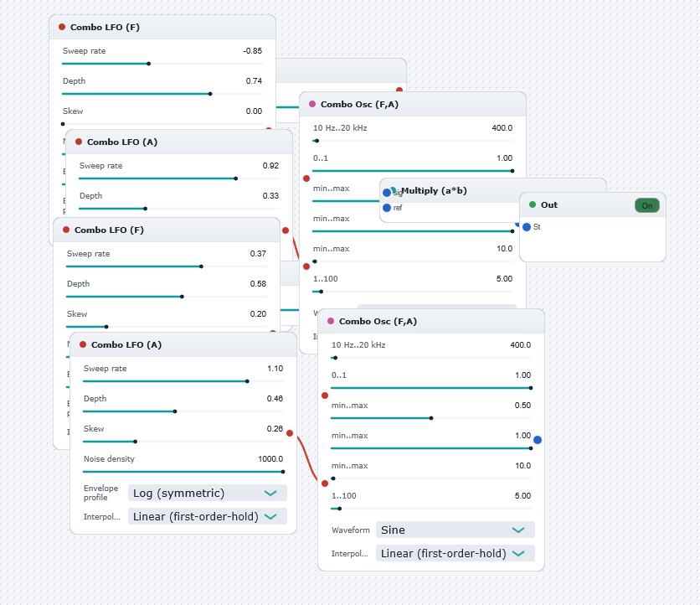Click the red input port left of Waveform Sine oscillator's 10.0 row
Viewport: 700px width, 605px height.
[x=325, y=483]
